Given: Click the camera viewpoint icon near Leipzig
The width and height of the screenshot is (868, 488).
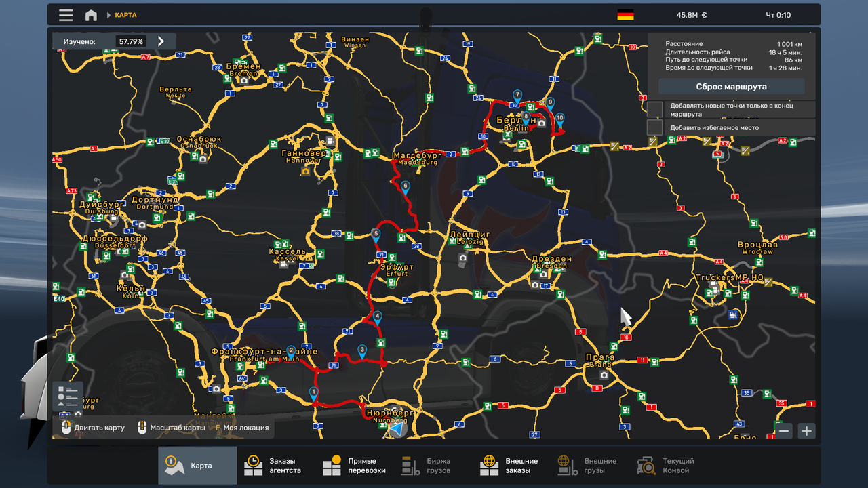Looking at the screenshot, I should (x=462, y=258).
